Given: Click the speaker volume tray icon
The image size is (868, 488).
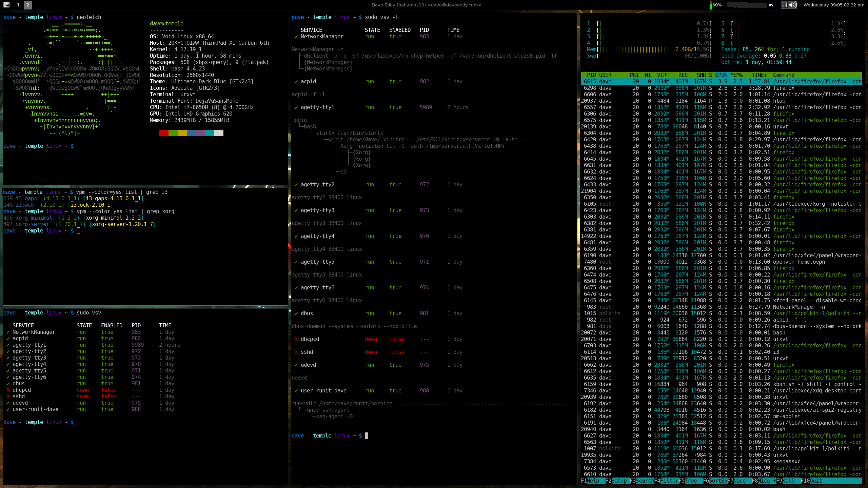Looking at the screenshot, I should (x=793, y=5).
